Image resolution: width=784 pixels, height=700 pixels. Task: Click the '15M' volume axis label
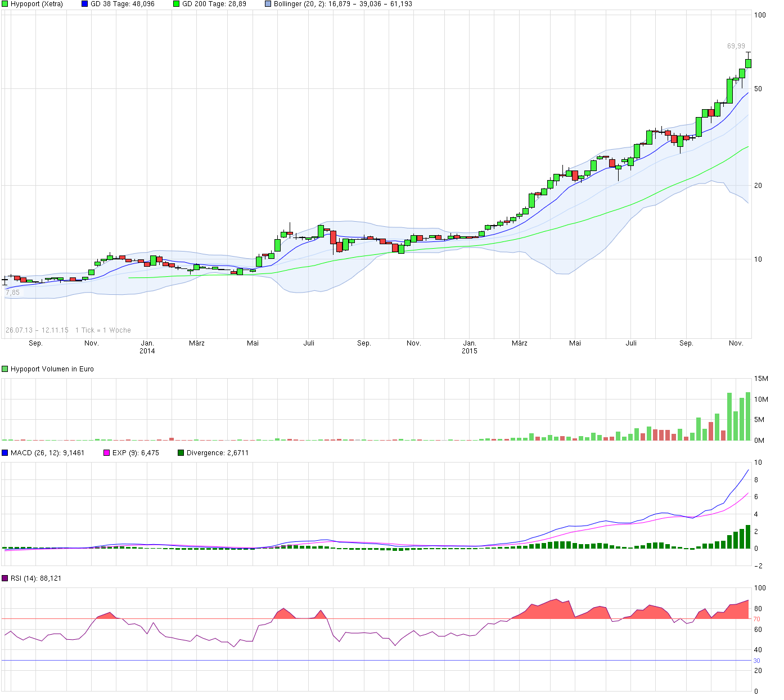tap(762, 379)
